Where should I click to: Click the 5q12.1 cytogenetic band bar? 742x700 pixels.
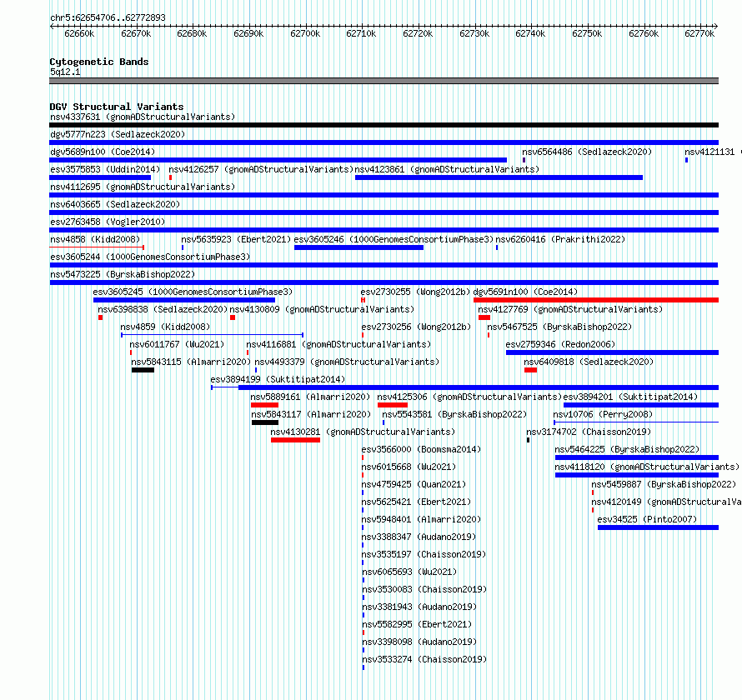(384, 81)
